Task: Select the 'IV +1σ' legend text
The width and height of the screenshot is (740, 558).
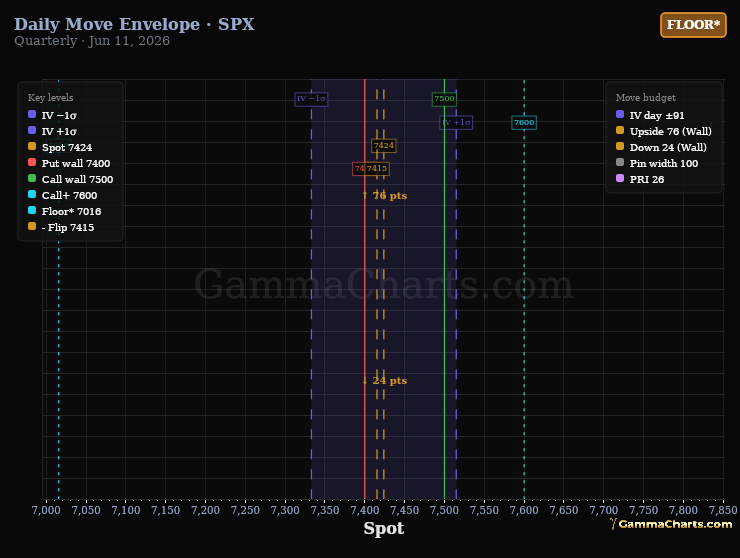Action: (x=59, y=131)
